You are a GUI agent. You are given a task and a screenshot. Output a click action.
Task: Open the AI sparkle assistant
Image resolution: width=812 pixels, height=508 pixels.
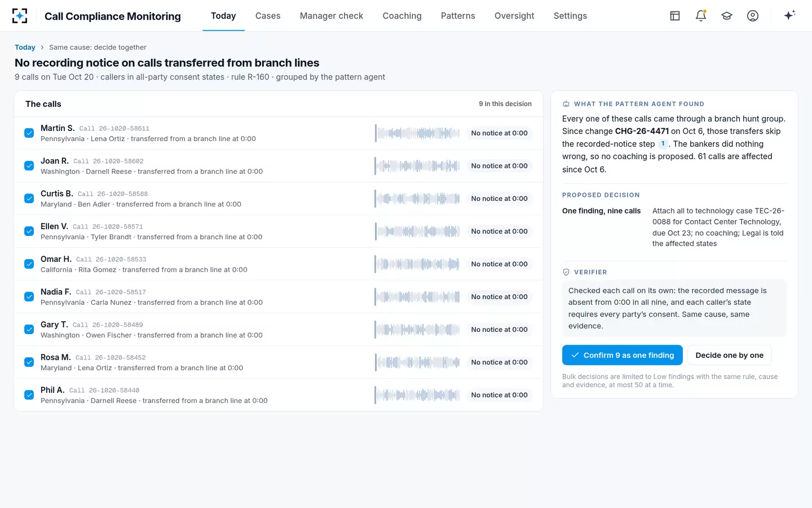click(x=789, y=15)
